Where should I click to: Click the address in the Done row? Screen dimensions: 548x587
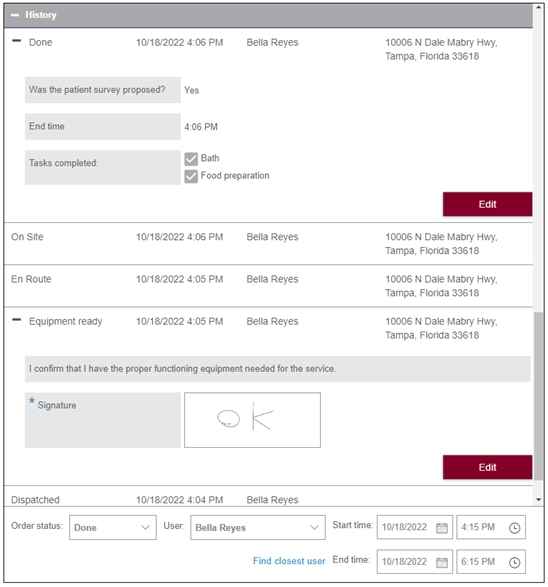441,49
